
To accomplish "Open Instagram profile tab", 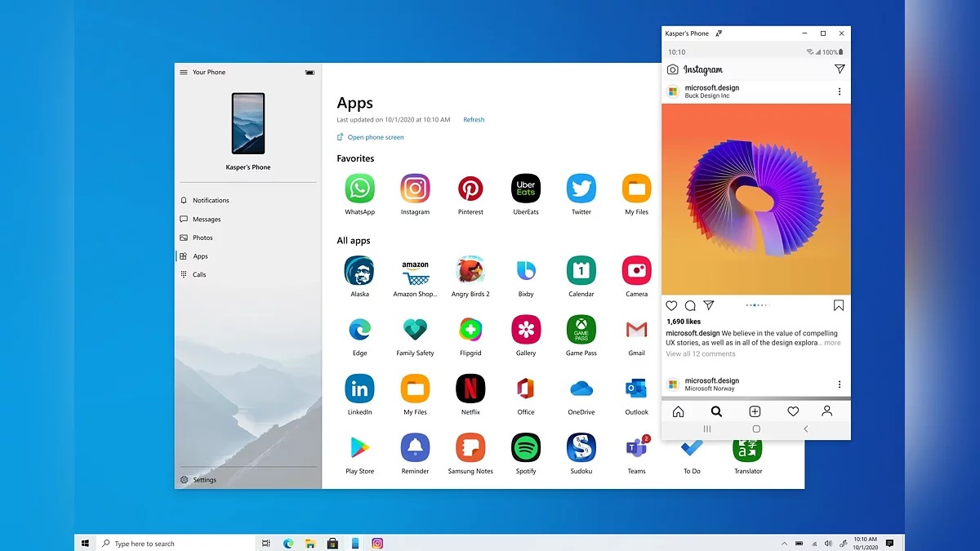I will tap(827, 411).
